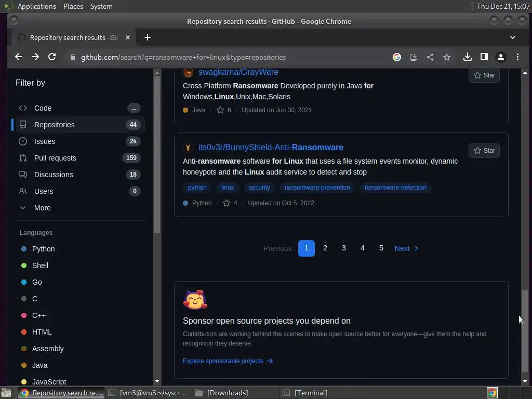This screenshot has width=532, height=399.
Task: Open the Places menu
Action: [x=73, y=6]
